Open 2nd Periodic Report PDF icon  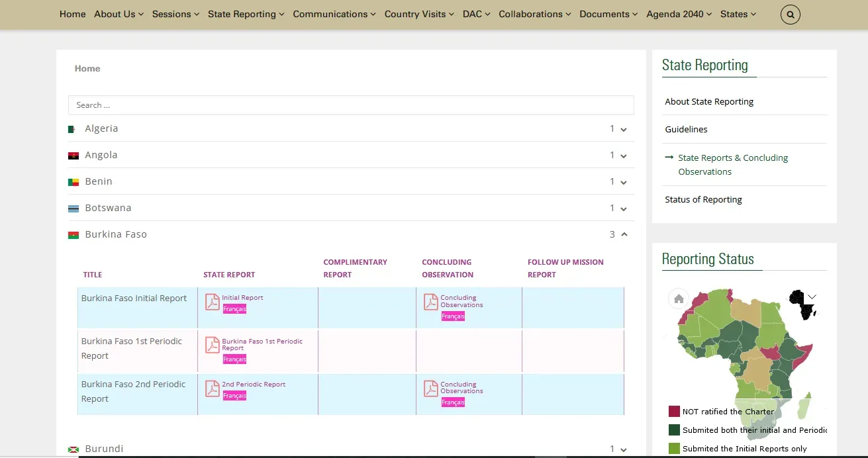click(212, 389)
